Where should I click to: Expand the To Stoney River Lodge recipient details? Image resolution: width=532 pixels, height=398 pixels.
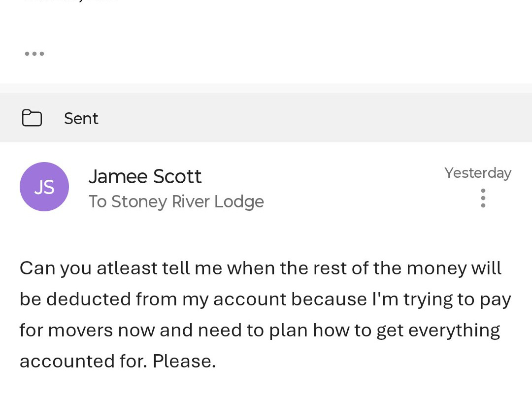point(176,201)
